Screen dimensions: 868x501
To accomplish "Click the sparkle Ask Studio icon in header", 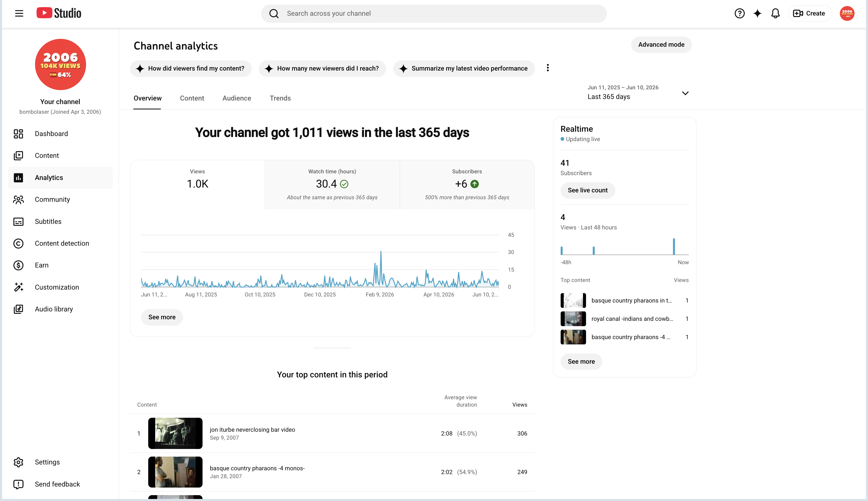I will 757,13.
